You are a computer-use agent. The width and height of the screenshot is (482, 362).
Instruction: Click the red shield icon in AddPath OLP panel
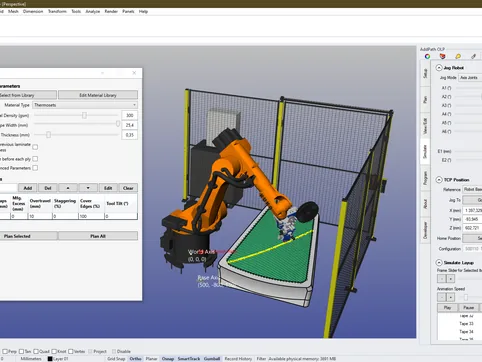[442, 56]
